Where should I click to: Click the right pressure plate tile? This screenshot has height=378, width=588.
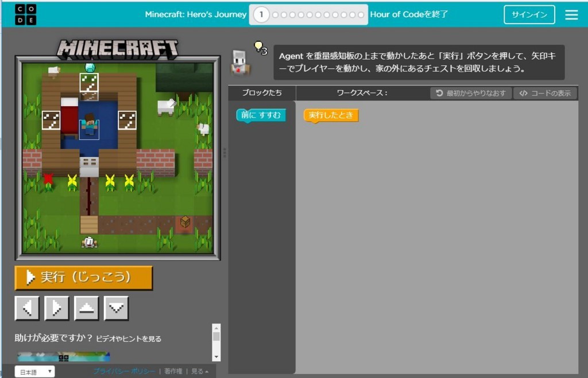pos(127,120)
